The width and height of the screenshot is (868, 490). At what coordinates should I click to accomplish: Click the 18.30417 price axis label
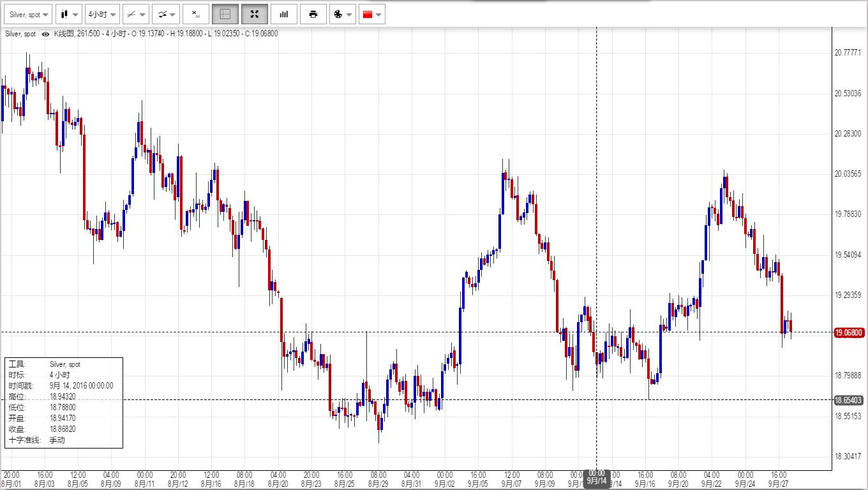point(848,456)
